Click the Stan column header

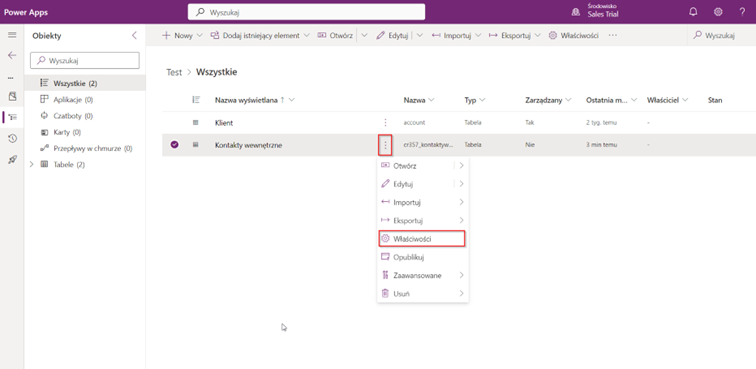click(x=715, y=100)
